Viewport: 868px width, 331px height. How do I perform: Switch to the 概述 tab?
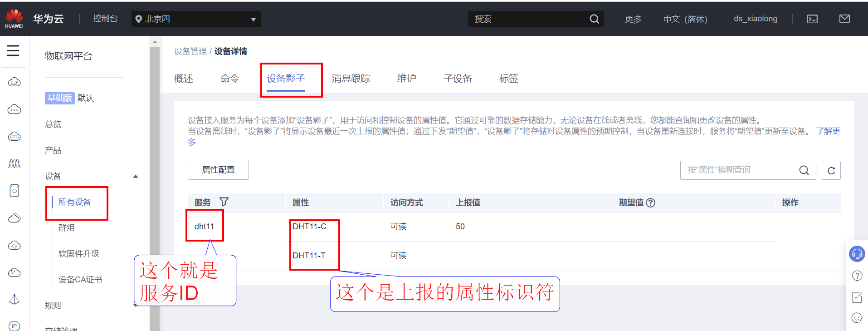tap(184, 79)
